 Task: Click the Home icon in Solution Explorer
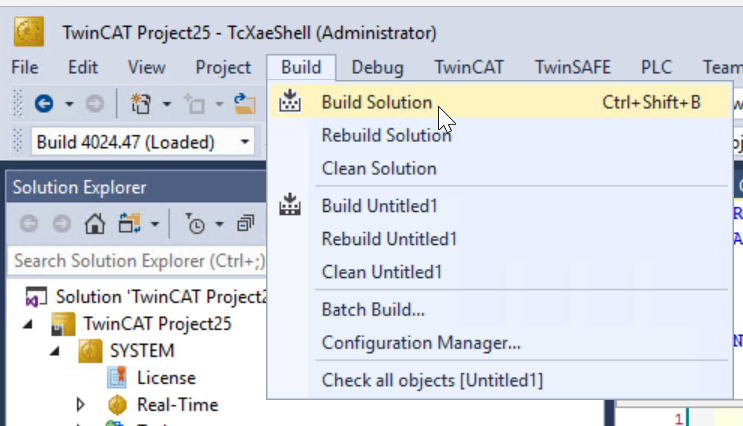[95, 224]
